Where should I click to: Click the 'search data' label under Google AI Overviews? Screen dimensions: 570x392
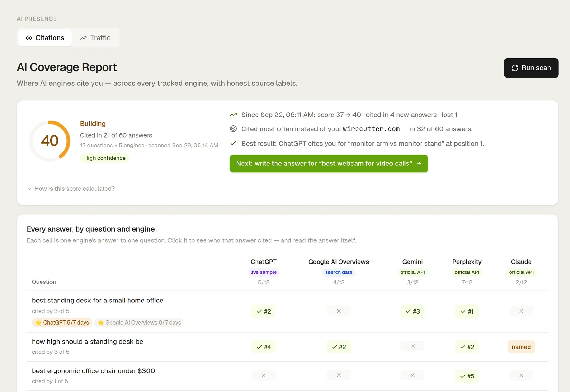(339, 272)
